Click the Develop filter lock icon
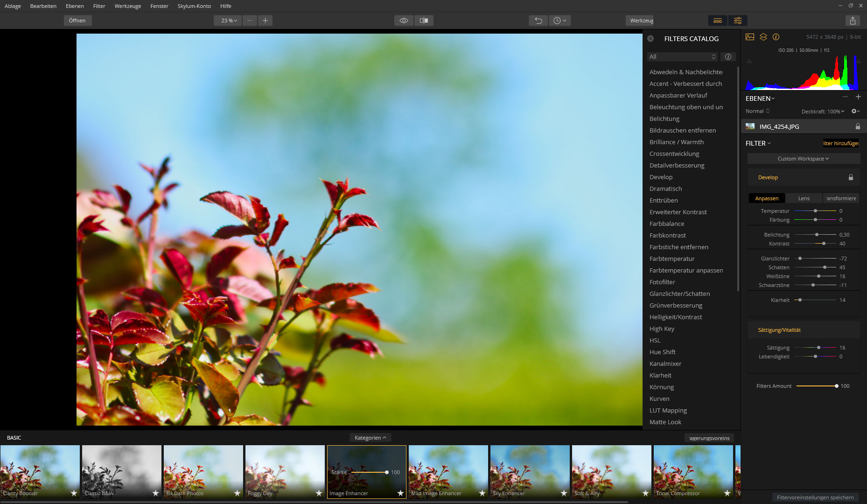The width and height of the screenshot is (867, 504). click(851, 177)
